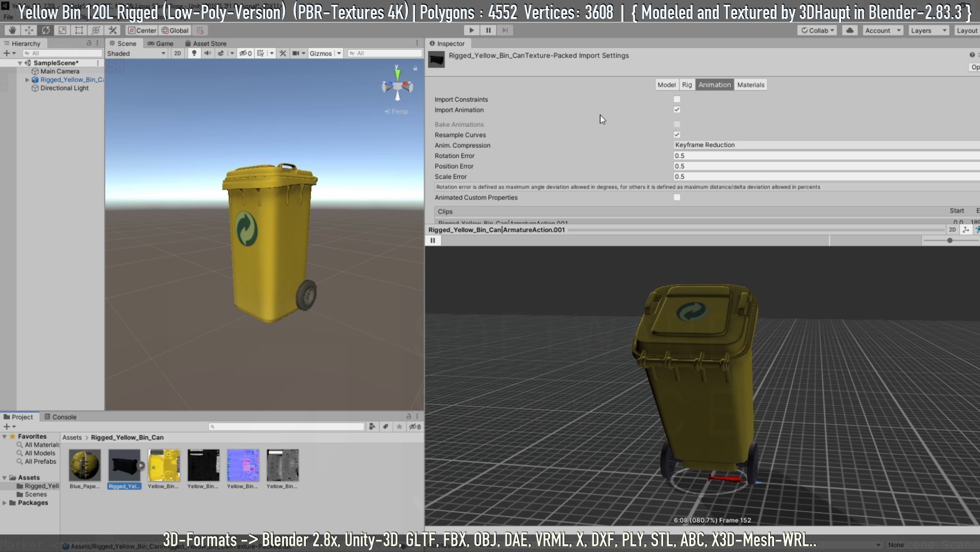Adjust the preview speed slider
This screenshot has width=980, height=552.
pos(949,241)
